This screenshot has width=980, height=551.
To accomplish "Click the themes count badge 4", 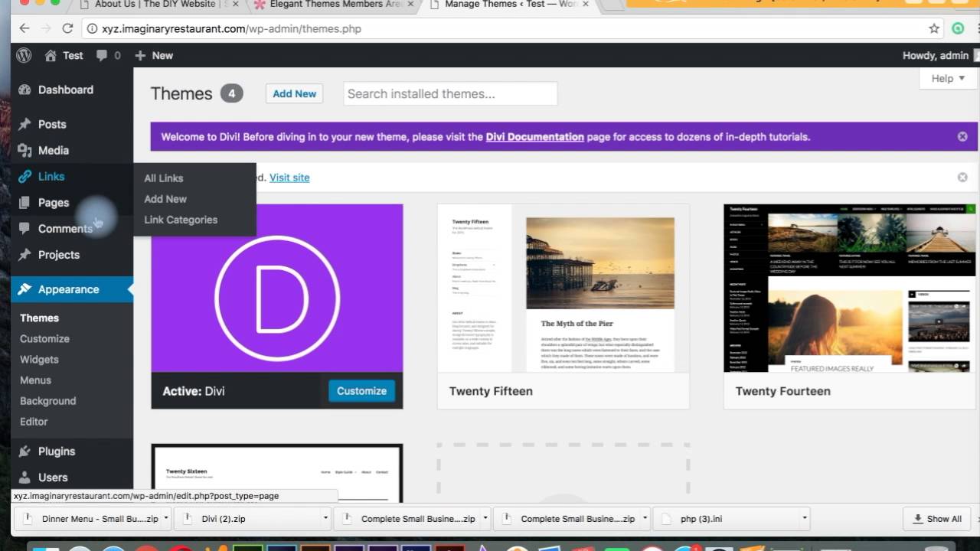I will [231, 93].
